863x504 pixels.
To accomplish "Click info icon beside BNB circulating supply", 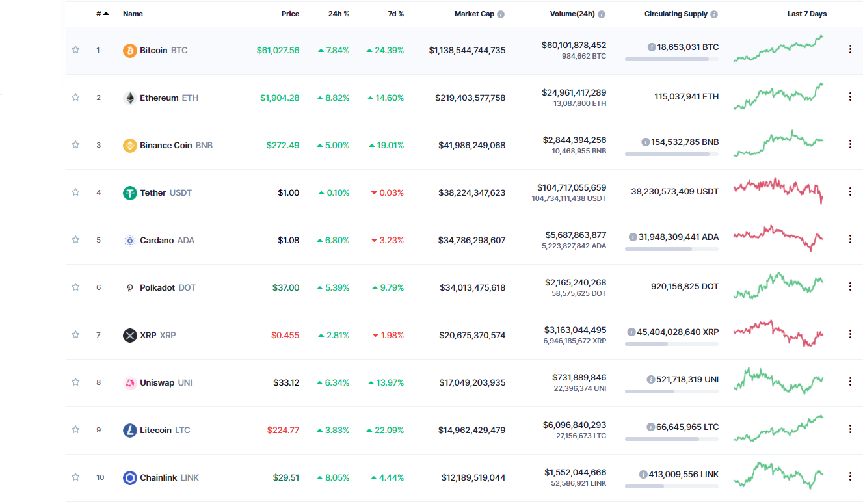I will pyautogui.click(x=646, y=142).
